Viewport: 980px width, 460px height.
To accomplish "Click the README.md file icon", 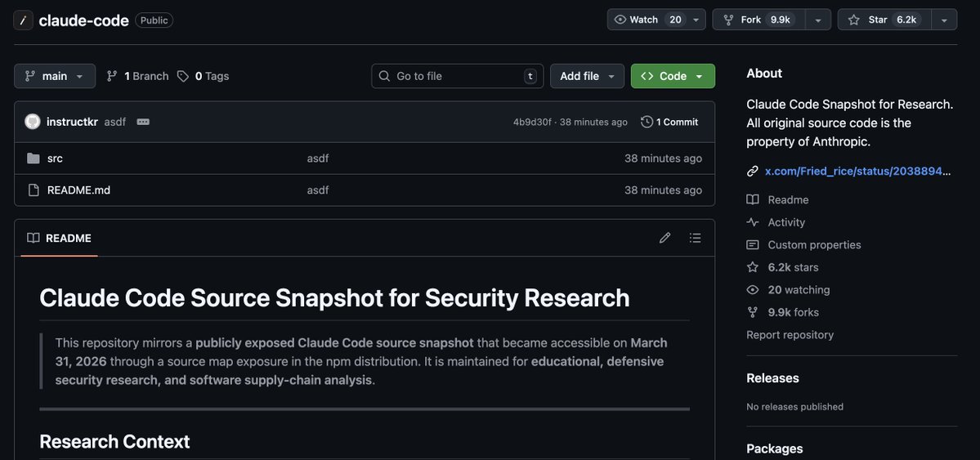I will [x=34, y=190].
